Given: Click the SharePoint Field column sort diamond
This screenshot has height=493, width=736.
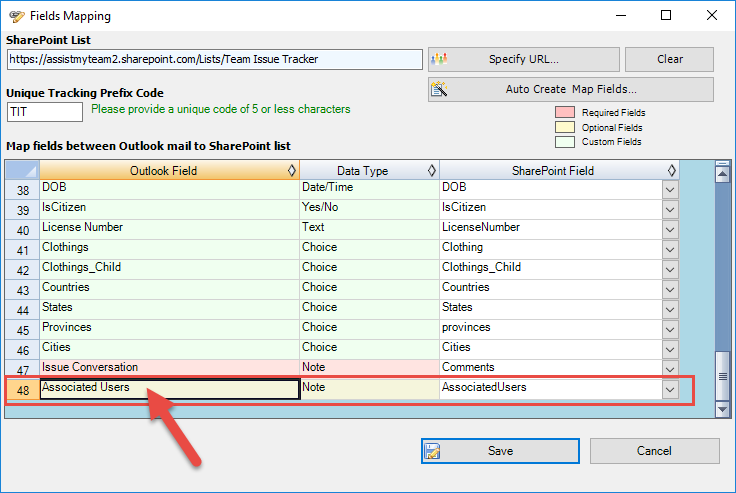Looking at the screenshot, I should (x=670, y=171).
